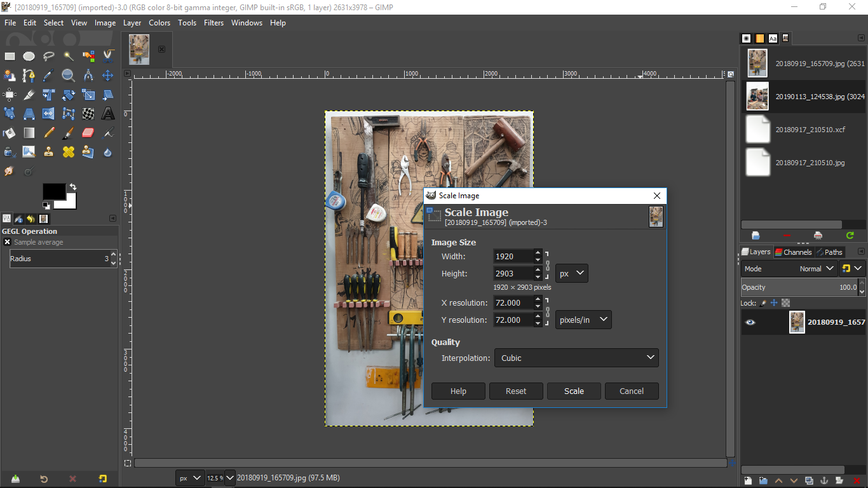Click the black foreground color swatch
Viewport: 868px width, 488px height.
coord(53,191)
